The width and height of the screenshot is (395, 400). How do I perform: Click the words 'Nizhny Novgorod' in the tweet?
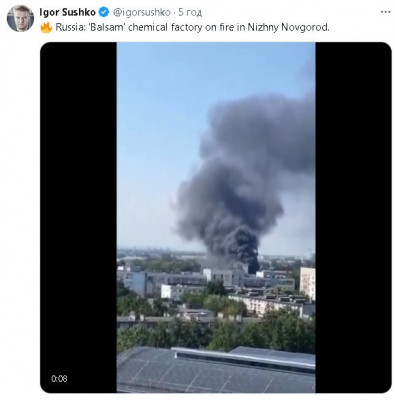click(288, 27)
